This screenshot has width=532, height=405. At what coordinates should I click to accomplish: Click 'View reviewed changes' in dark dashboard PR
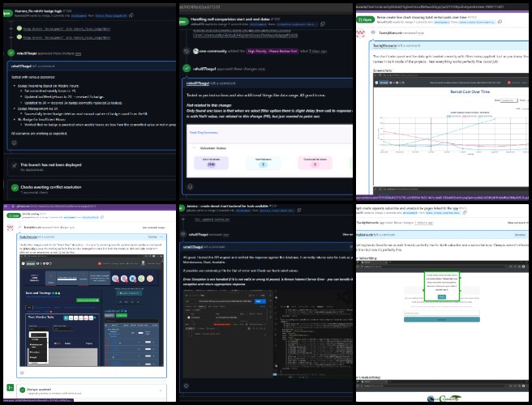coord(153,228)
